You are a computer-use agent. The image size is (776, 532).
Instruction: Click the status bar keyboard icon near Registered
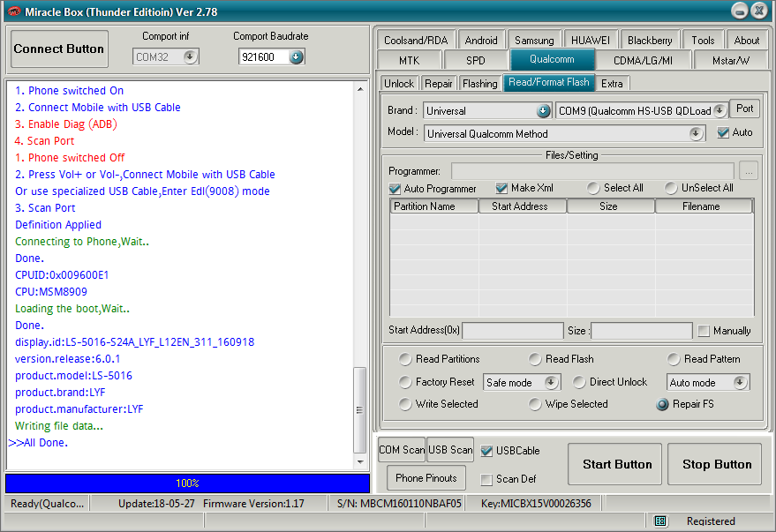(x=660, y=521)
